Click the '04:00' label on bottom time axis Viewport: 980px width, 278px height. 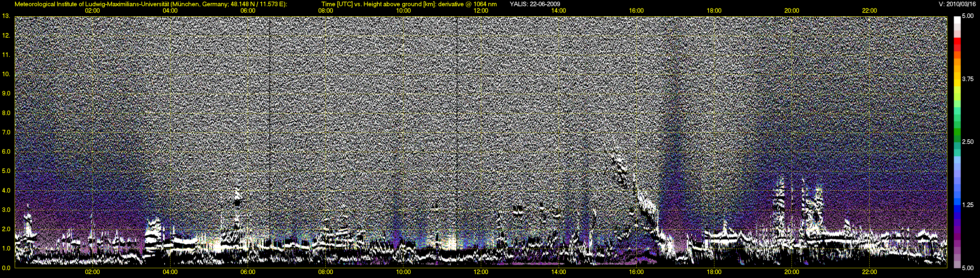point(170,272)
